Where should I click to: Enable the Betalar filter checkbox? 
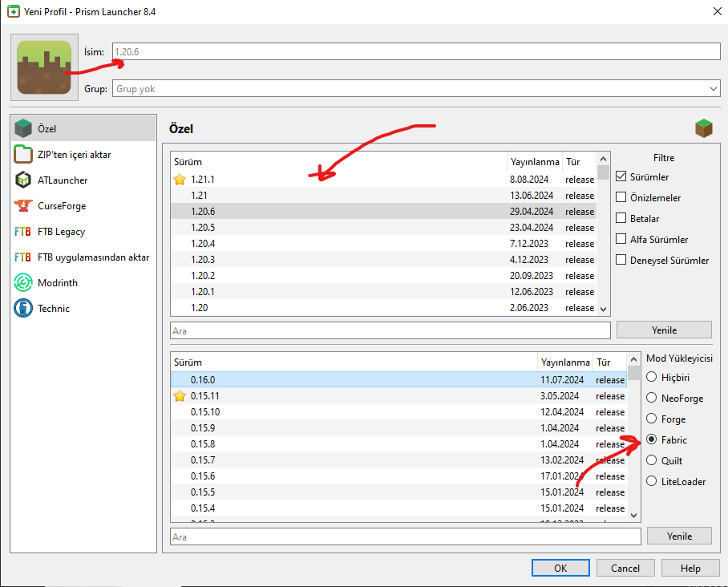coord(621,218)
